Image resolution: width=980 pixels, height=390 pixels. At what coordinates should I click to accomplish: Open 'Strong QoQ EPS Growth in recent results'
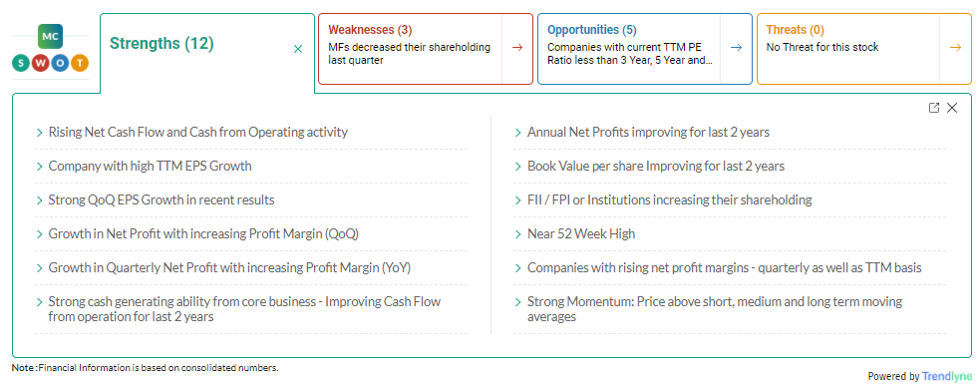point(162,200)
